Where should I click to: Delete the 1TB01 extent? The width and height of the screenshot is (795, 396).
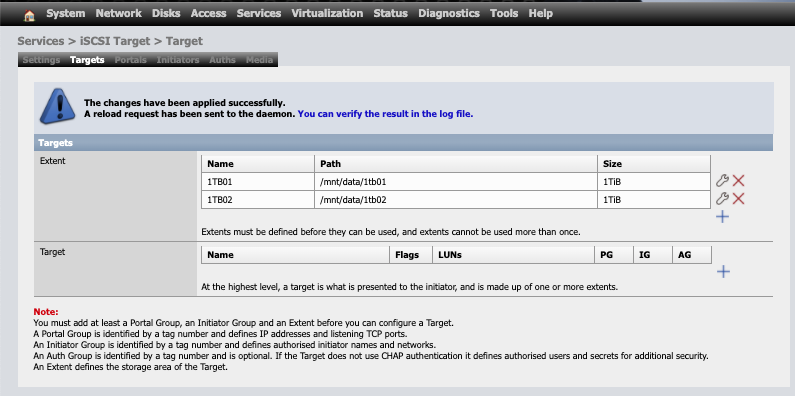[x=739, y=181]
